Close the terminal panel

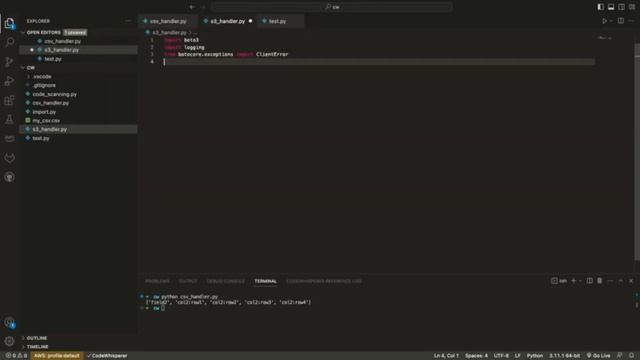pyautogui.click(x=631, y=281)
